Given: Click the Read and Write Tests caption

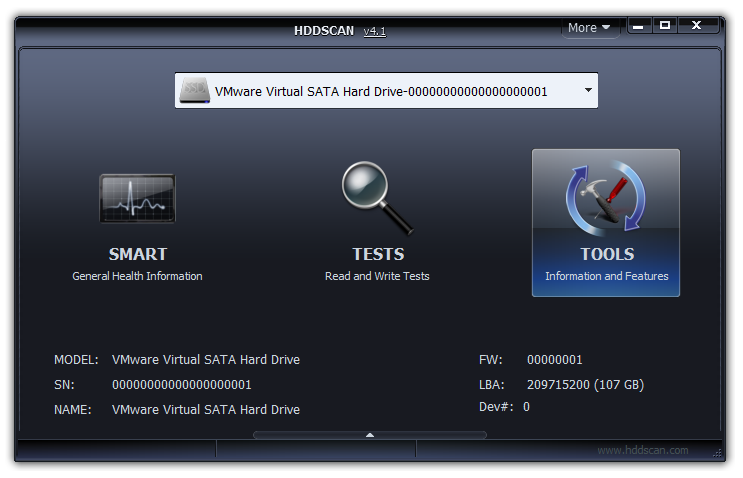Looking at the screenshot, I should click(x=377, y=276).
